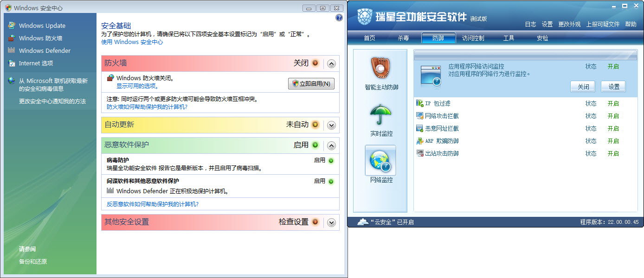The height and width of the screenshot is (278, 644).
Task: Click the red 其他安全设置 status light
Action: [315, 222]
